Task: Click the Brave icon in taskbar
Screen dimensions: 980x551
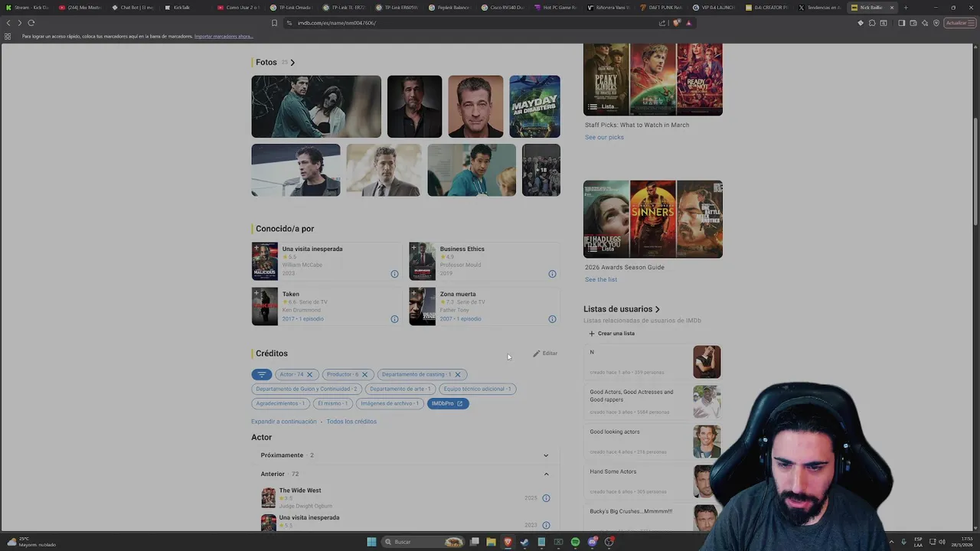Action: tap(508, 542)
